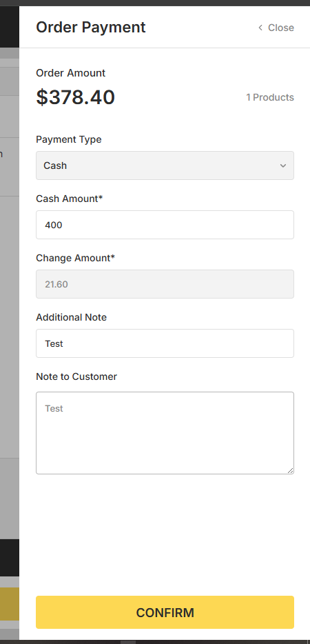Click the left chevron icon beside Close
Image resolution: width=310 pixels, height=644 pixels.
[260, 28]
